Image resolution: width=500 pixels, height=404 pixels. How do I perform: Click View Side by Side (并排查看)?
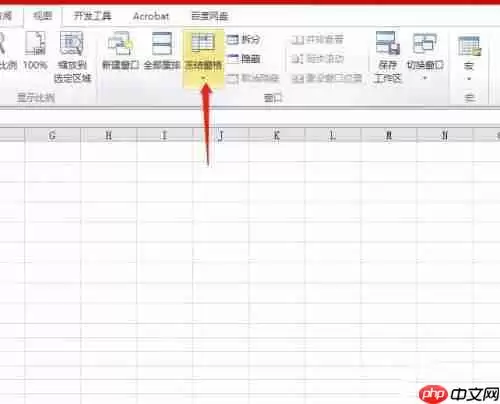[317, 40]
